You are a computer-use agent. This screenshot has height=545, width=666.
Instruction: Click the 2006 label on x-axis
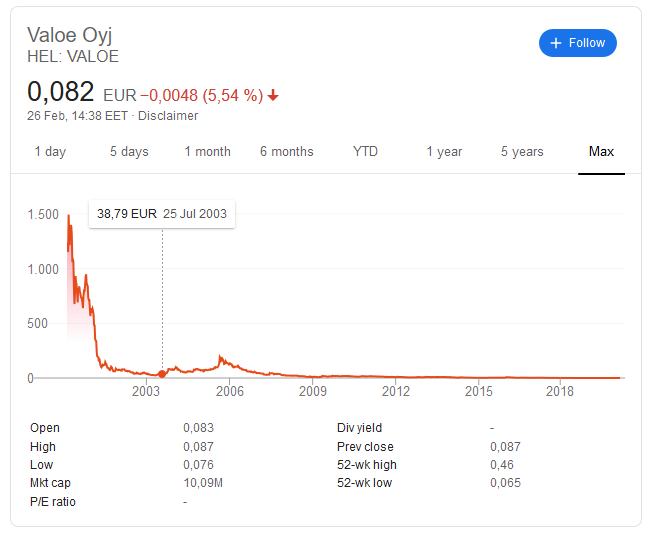[x=229, y=391]
